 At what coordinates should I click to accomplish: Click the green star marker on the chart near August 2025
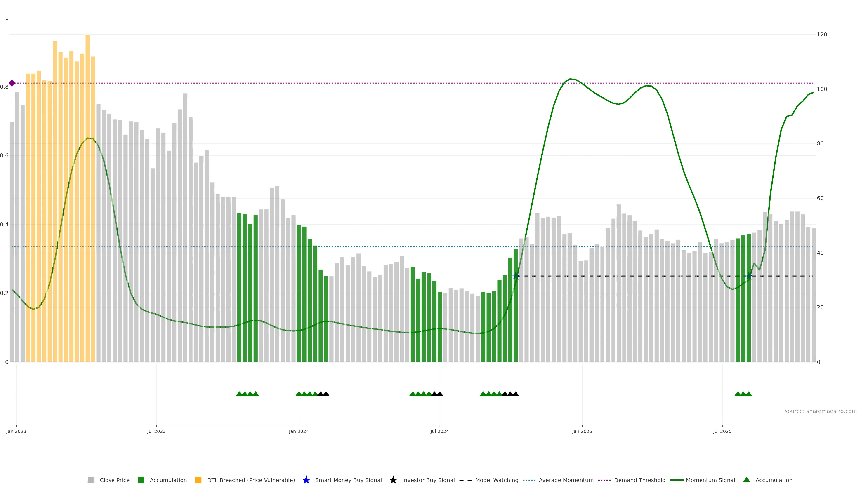pyautogui.click(x=748, y=276)
